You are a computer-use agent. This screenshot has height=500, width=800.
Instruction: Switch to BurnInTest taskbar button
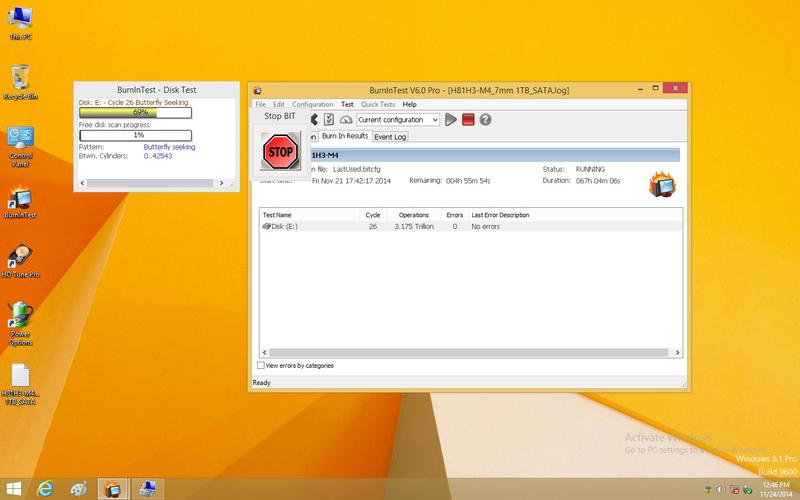[113, 489]
